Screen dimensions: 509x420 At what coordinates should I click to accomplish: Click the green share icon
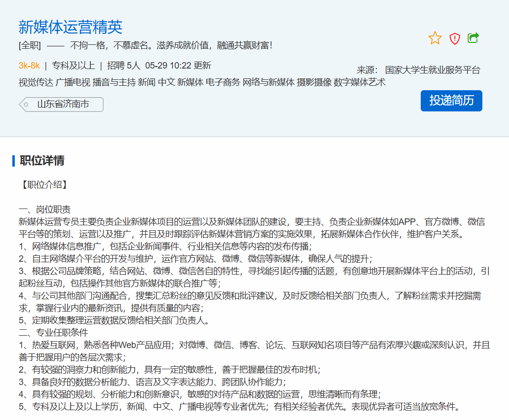473,38
